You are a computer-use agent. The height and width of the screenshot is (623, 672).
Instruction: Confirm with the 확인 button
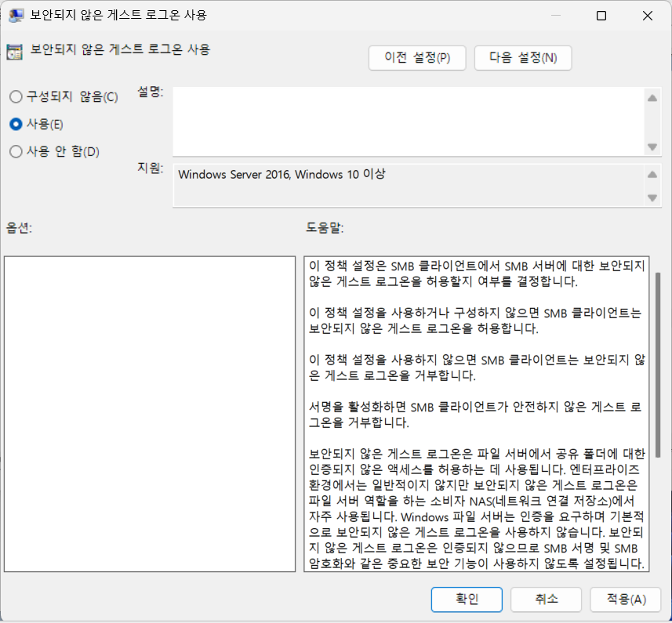[x=467, y=599]
